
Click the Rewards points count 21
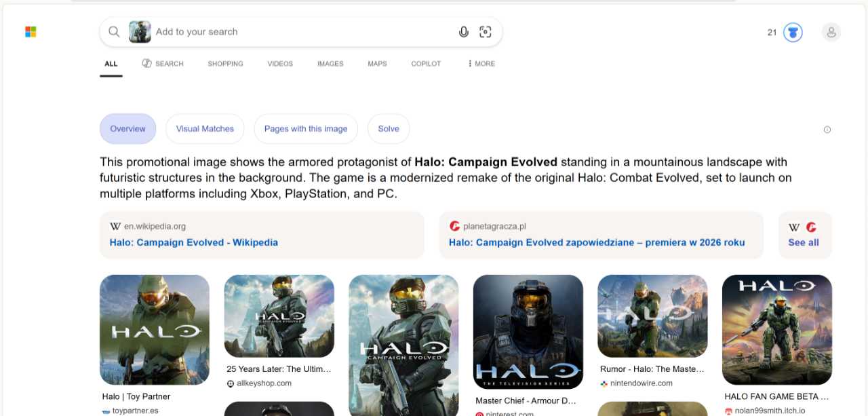pos(772,32)
